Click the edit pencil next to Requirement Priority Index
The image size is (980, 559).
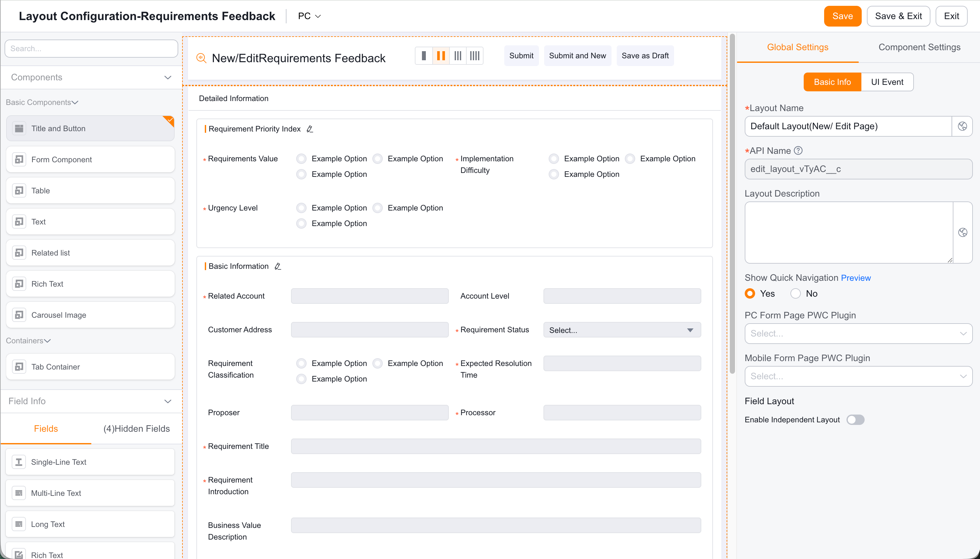pyautogui.click(x=309, y=129)
